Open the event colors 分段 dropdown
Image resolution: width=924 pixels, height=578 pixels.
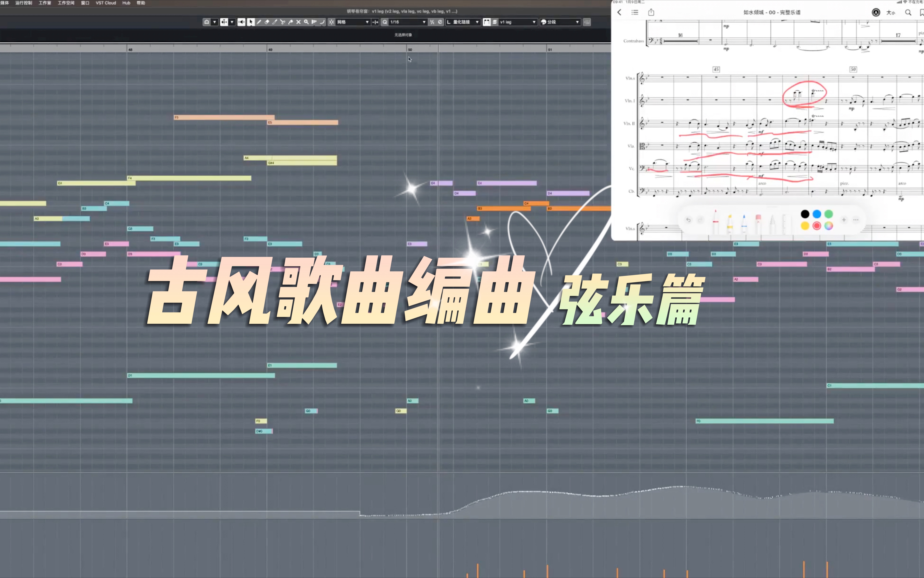pos(560,22)
